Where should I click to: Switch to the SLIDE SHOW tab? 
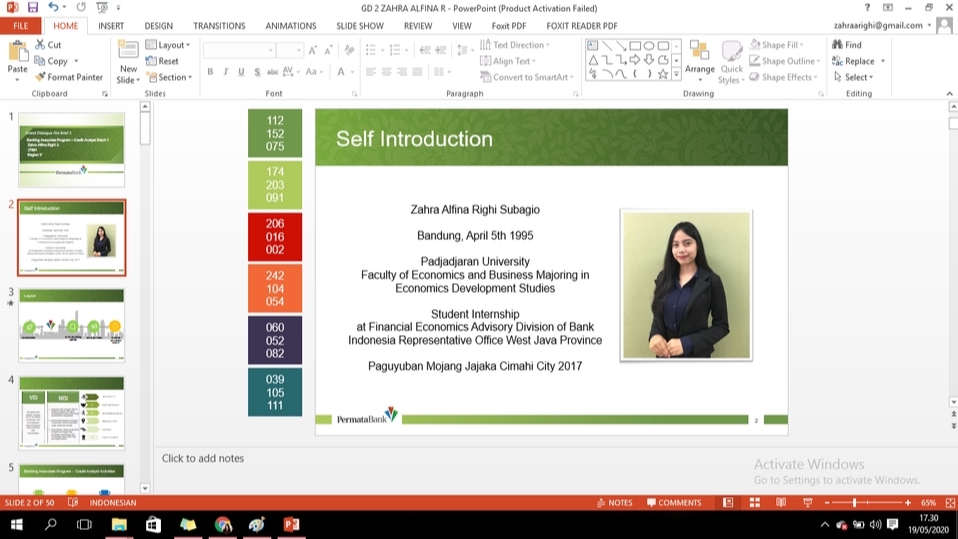point(360,26)
